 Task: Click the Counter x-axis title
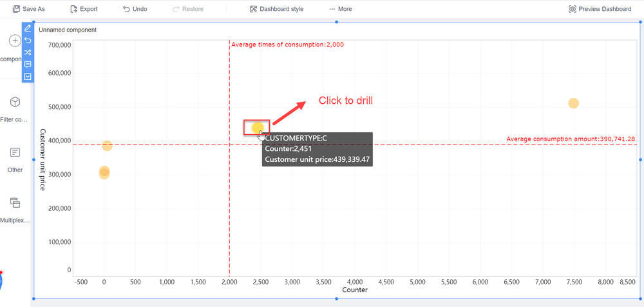click(x=355, y=290)
